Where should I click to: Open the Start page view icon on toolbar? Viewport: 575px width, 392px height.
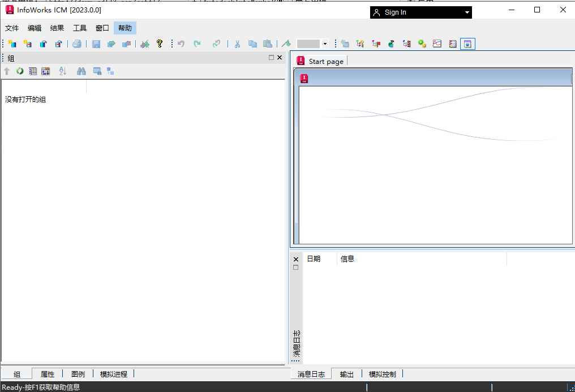click(467, 44)
